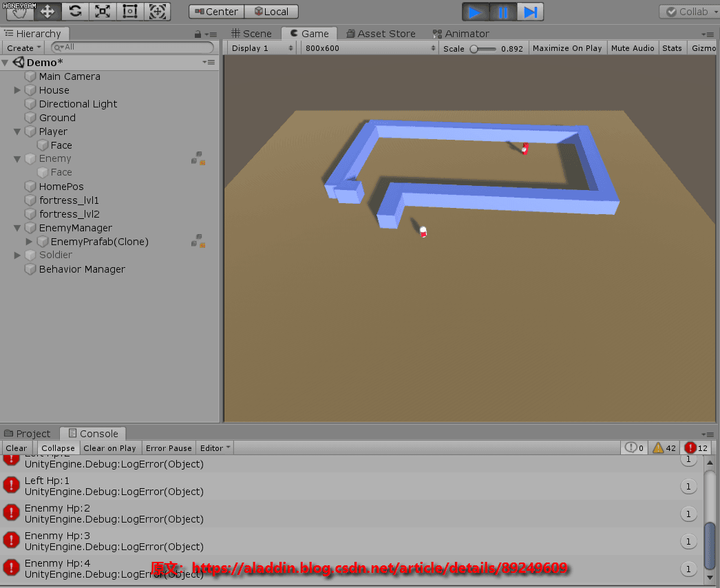Image resolution: width=720 pixels, height=588 pixels.
Task: Toggle errors filter showing 12
Action: click(696, 448)
